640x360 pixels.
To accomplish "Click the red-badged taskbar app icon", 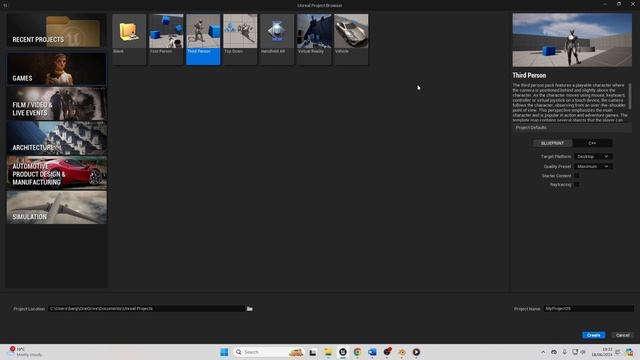I will pyautogui.click(x=387, y=351).
